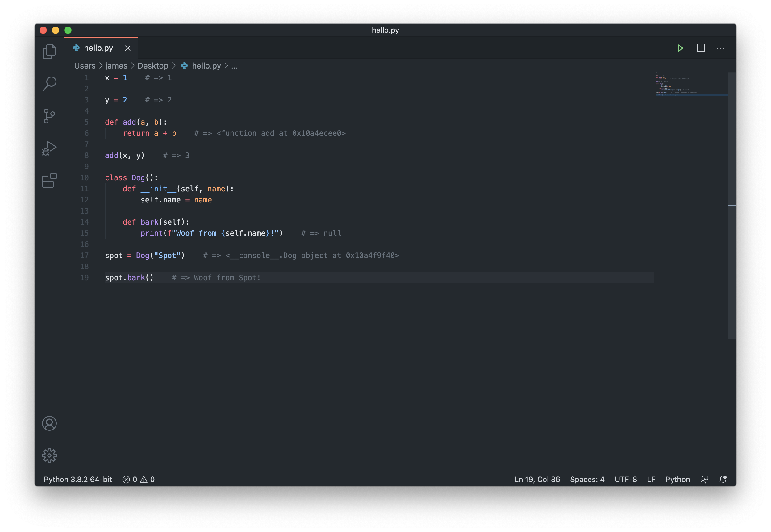Image resolution: width=771 pixels, height=532 pixels.
Task: Click 'def bark(self):' line
Action: (x=156, y=222)
